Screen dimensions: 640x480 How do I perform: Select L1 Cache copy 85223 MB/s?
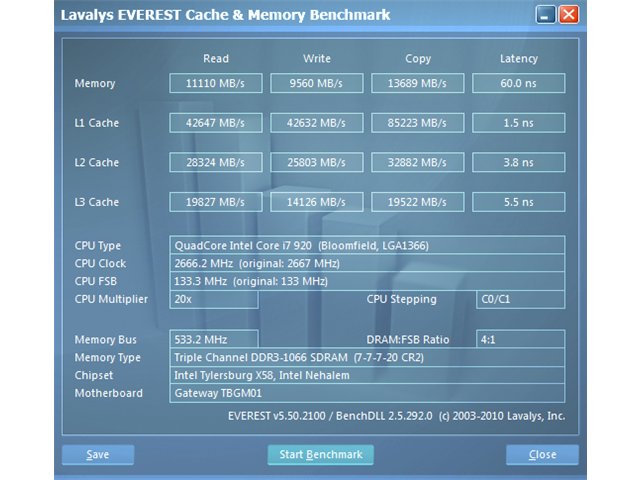point(417,123)
